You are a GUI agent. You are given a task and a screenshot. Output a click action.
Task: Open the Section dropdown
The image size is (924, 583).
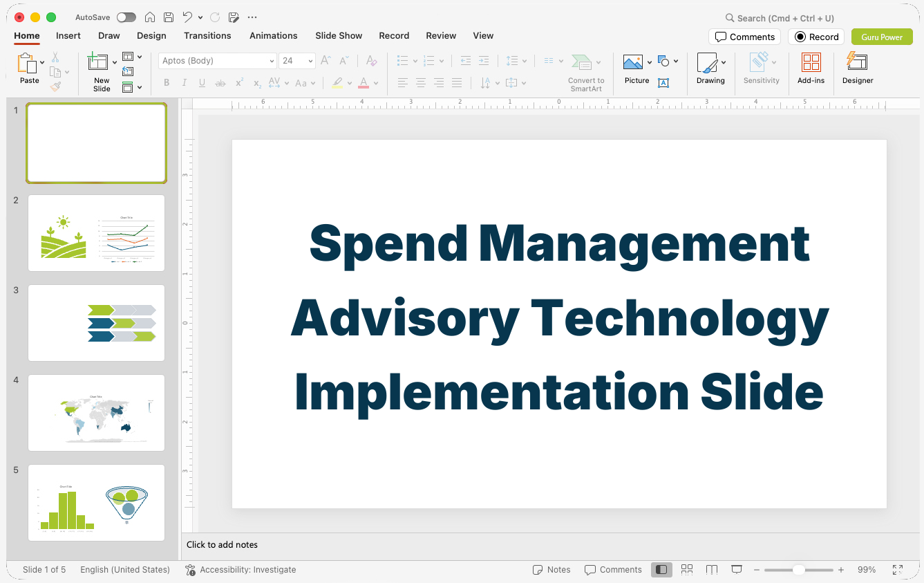(x=132, y=87)
